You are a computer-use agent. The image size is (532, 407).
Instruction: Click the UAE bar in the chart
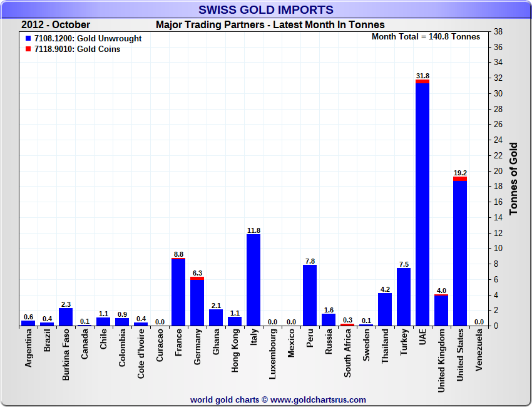point(422,203)
